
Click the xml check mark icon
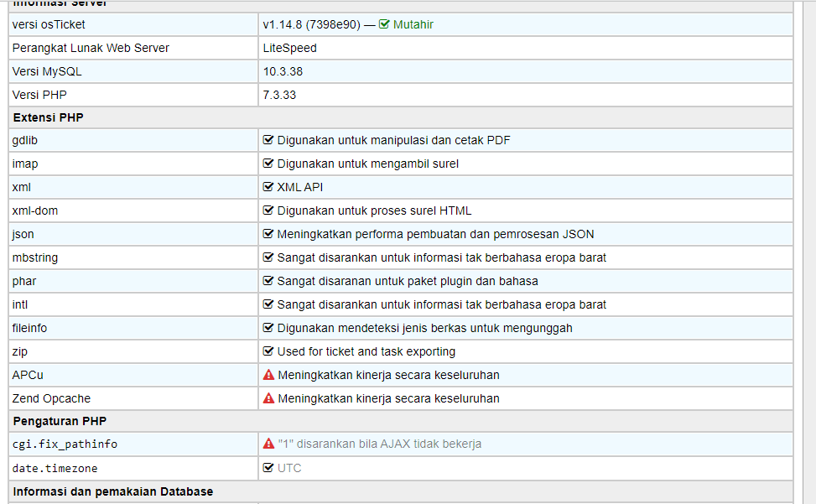[268, 187]
